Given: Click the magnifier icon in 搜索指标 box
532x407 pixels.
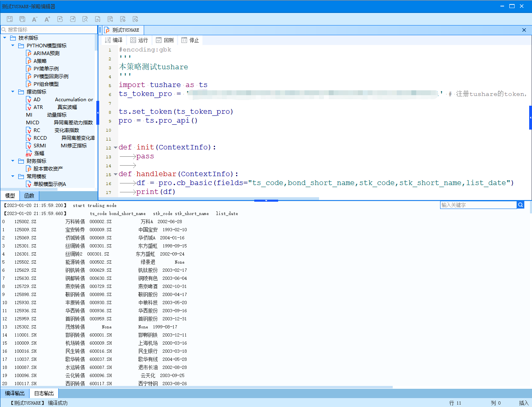Looking at the screenshot, I should [4, 30].
